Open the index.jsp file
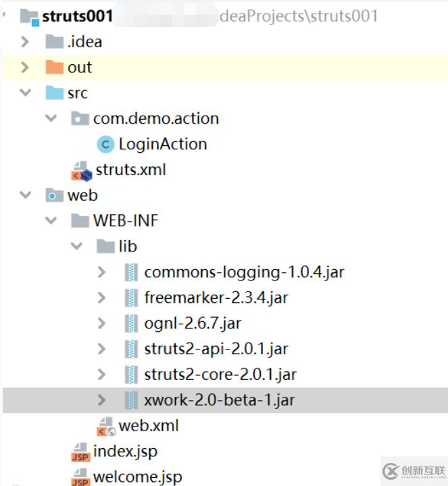 click(x=125, y=452)
